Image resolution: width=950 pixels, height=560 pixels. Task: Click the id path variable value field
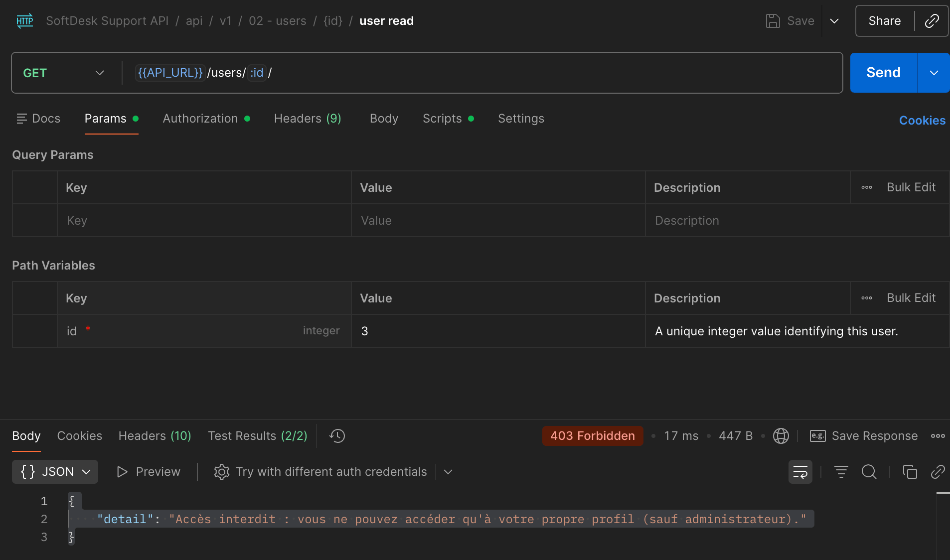click(x=497, y=331)
